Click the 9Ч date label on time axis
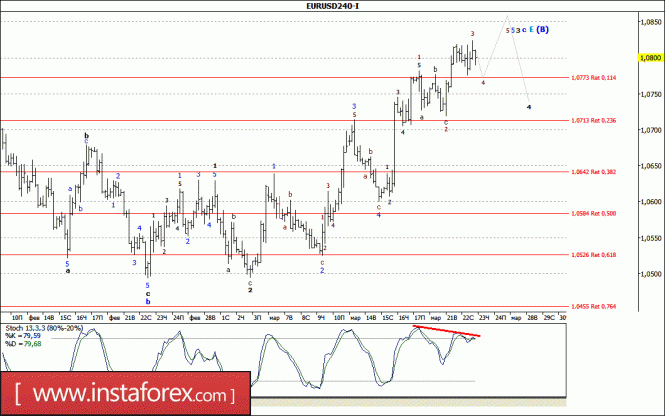This screenshot has width=665, height=416. pos(321,318)
